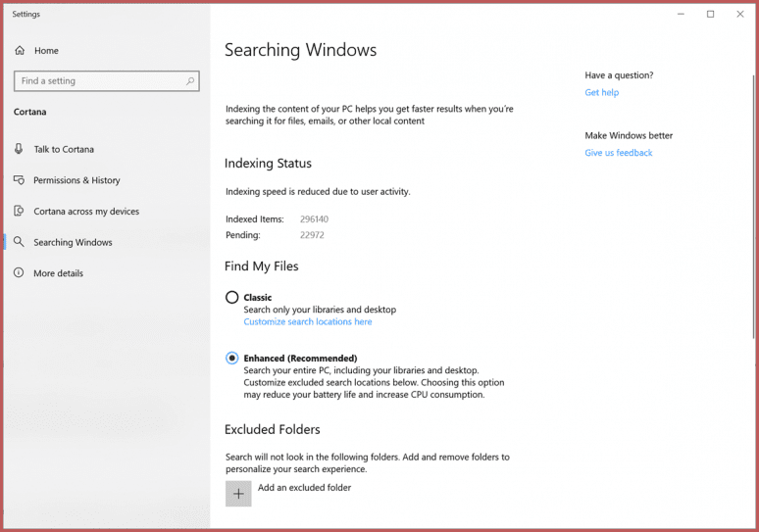Click the Cortana across my devices icon

point(19,212)
